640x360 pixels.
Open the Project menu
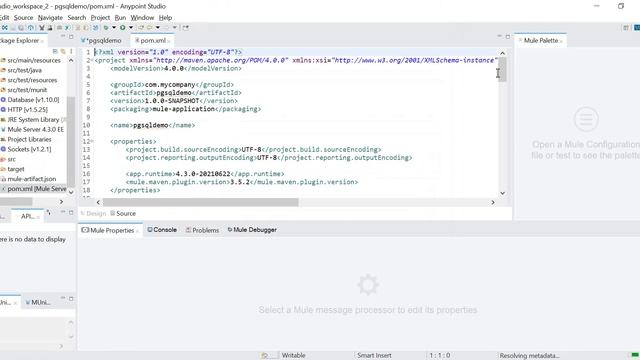tap(100, 18)
